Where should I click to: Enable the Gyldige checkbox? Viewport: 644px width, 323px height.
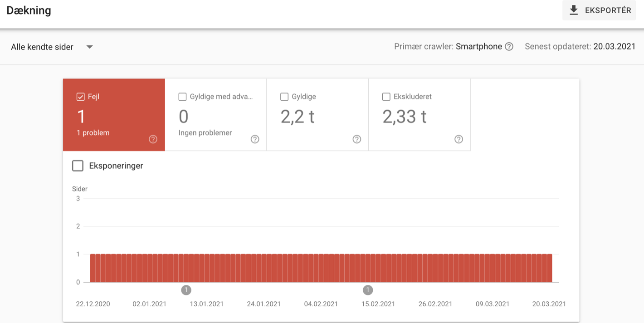284,97
